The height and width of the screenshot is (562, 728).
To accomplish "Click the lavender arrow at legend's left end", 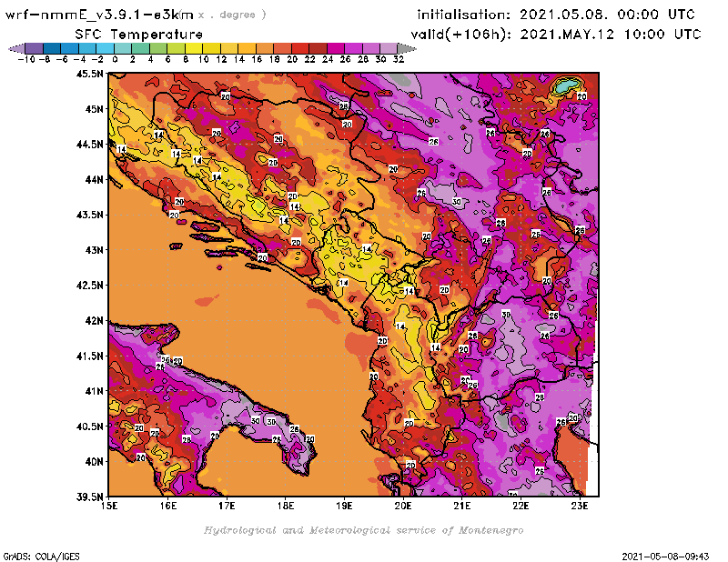I will (17, 48).
